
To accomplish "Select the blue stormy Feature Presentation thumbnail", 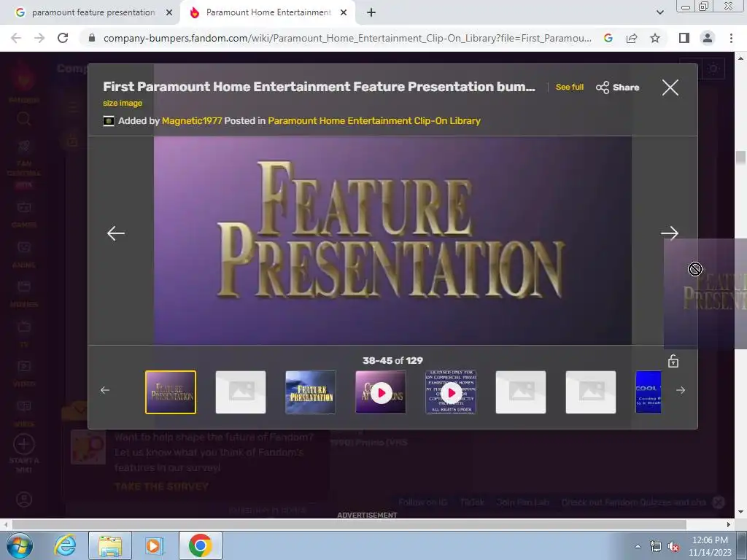I will pos(311,392).
